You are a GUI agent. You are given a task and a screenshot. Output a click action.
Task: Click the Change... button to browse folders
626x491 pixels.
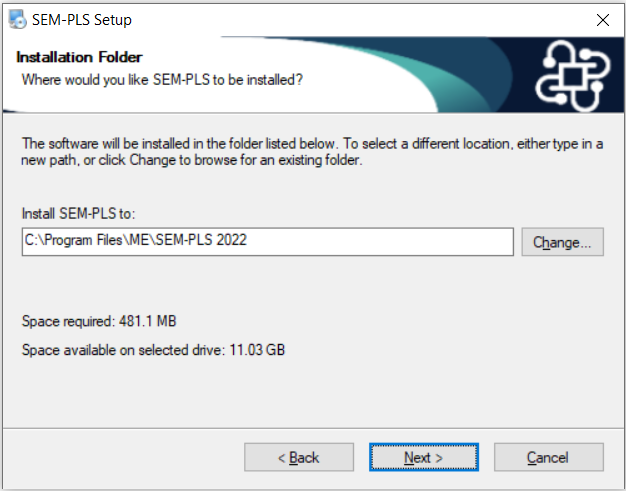point(562,242)
